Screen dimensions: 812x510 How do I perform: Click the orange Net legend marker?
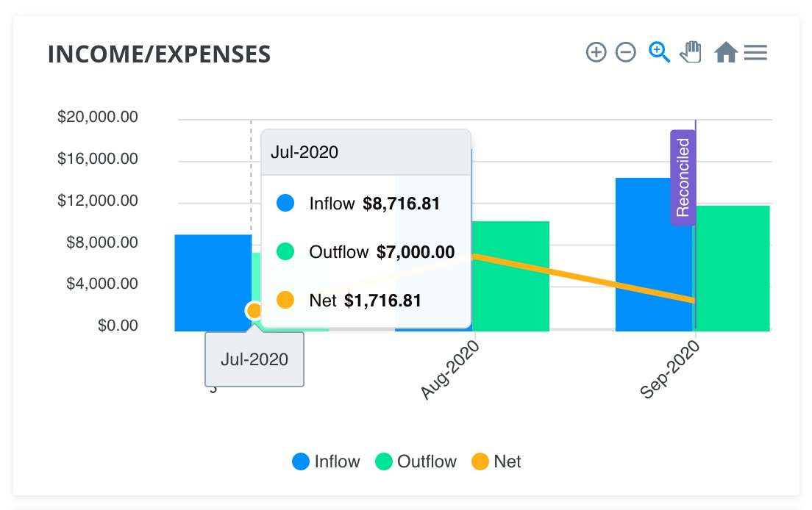[480, 461]
